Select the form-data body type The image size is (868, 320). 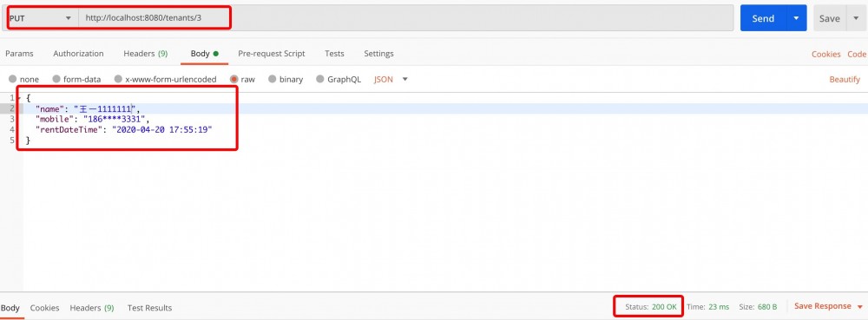76,79
